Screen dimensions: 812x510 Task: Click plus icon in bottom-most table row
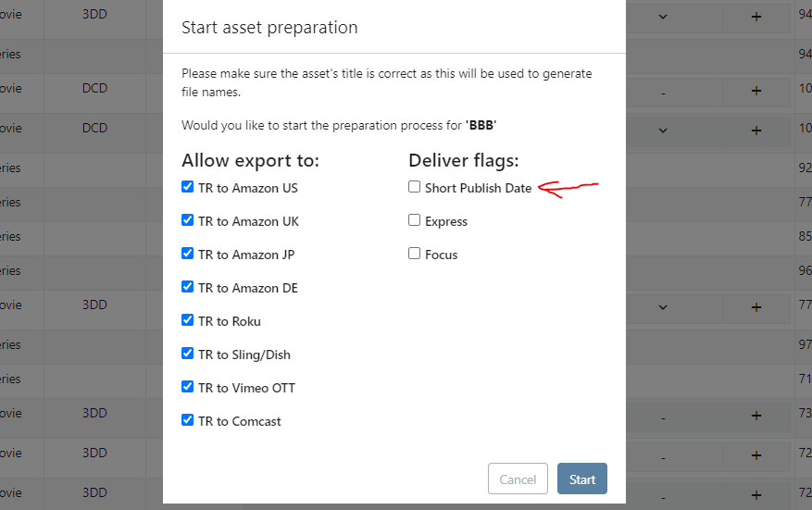click(x=756, y=491)
